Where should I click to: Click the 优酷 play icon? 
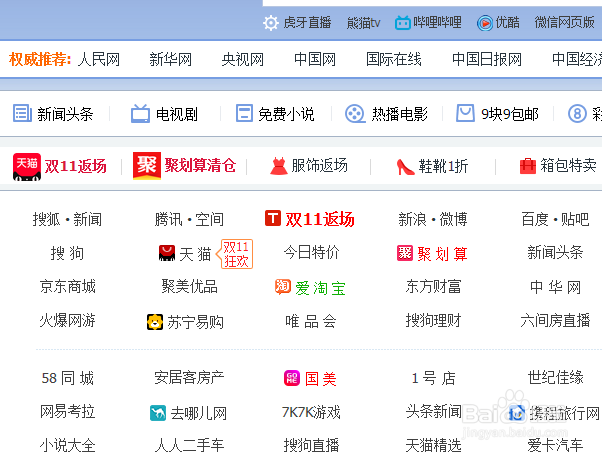(485, 23)
